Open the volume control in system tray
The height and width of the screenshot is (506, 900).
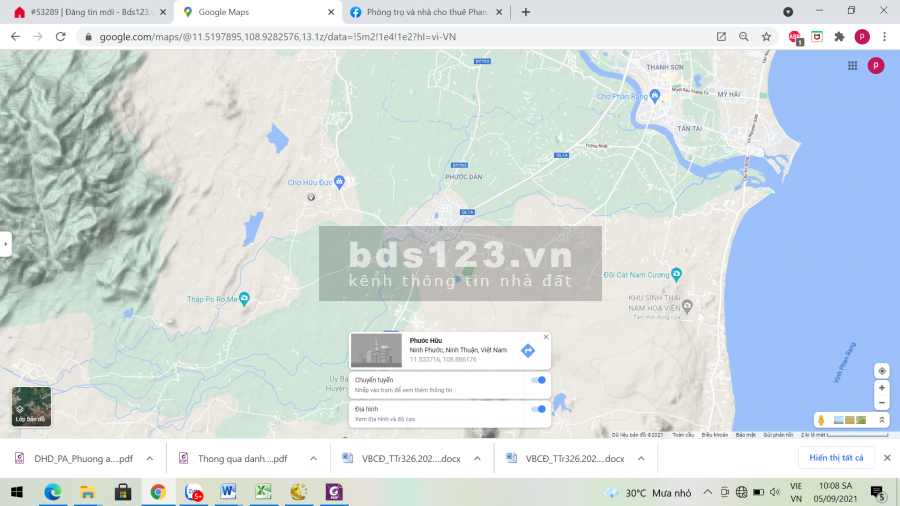tap(775, 492)
